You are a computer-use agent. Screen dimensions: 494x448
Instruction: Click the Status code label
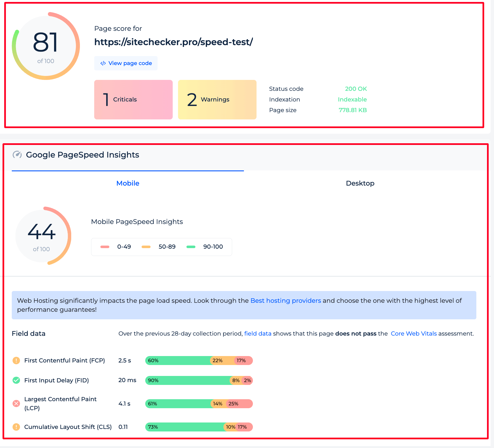tap(286, 89)
